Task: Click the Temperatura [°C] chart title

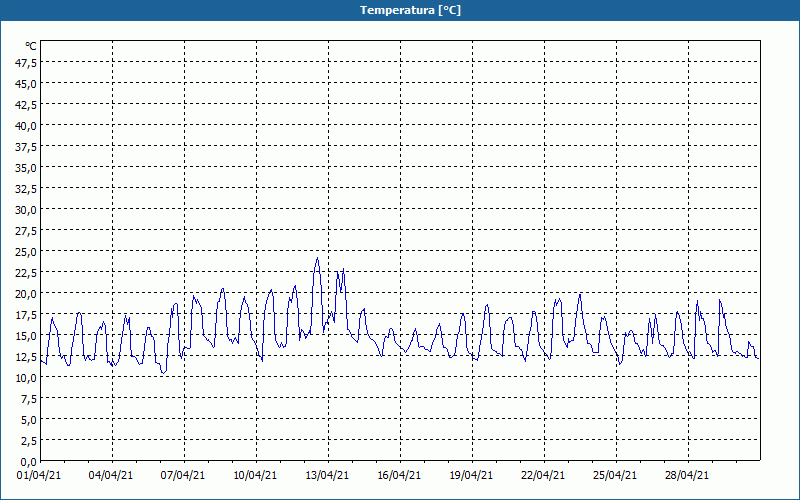Action: [410, 10]
